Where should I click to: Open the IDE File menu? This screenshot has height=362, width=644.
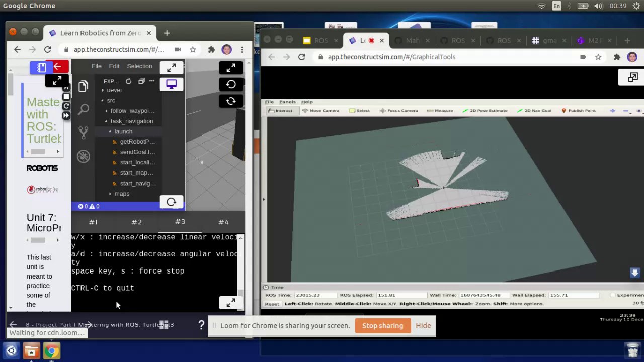tap(96, 66)
